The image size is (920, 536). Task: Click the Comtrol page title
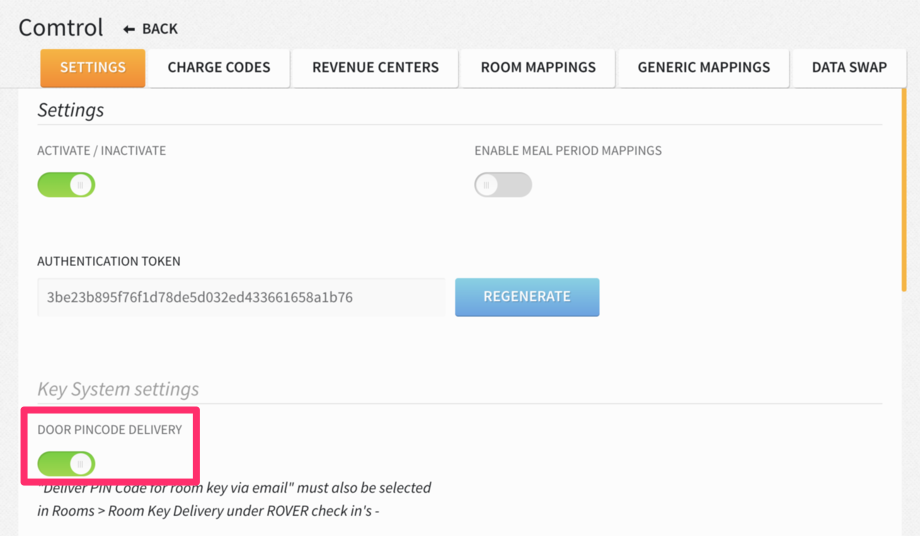tap(61, 28)
